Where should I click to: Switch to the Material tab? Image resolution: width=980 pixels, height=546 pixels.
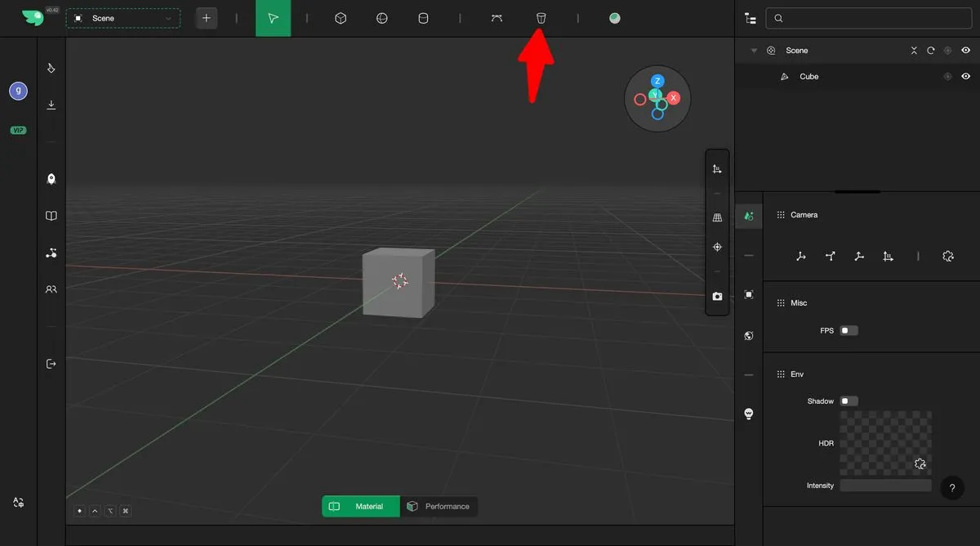pos(361,507)
